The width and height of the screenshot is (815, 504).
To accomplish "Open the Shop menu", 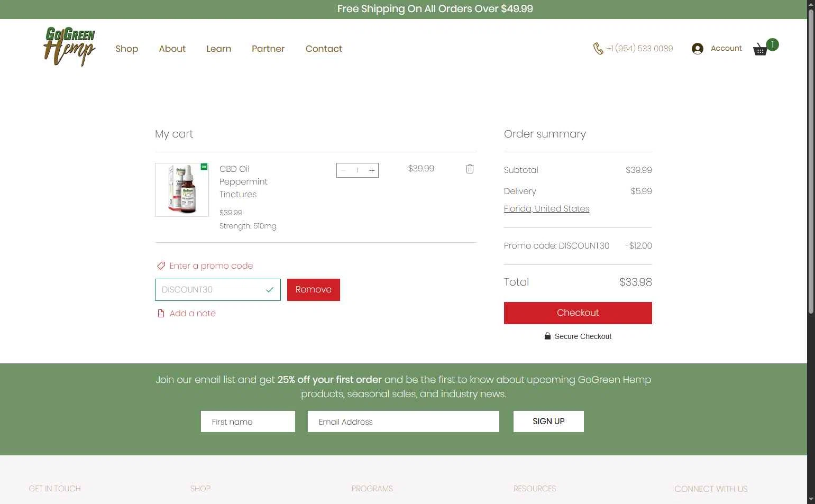I will [127, 49].
